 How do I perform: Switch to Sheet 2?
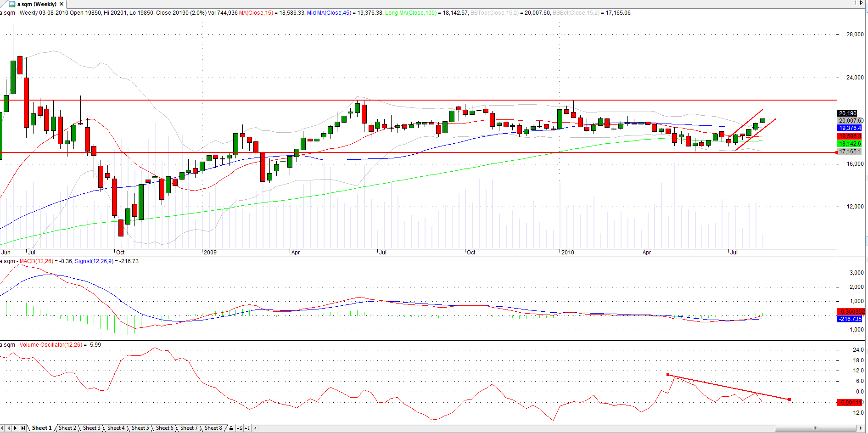pos(67,427)
